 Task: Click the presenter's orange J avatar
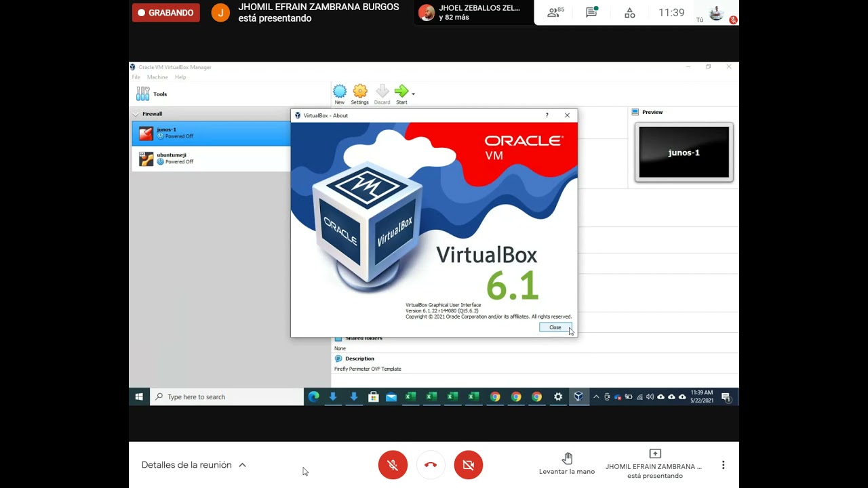(220, 13)
